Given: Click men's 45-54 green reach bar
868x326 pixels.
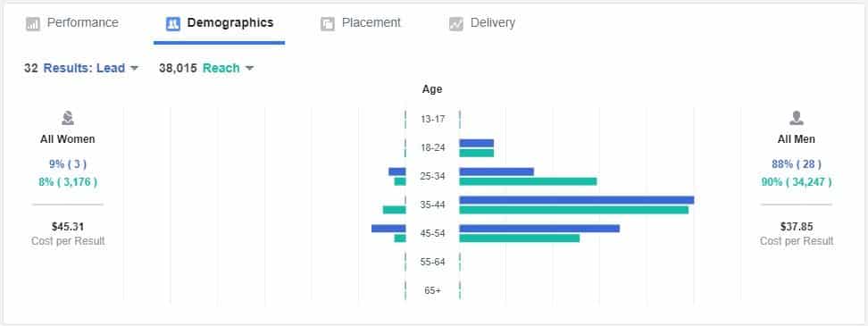Looking at the screenshot, I should coord(519,238).
